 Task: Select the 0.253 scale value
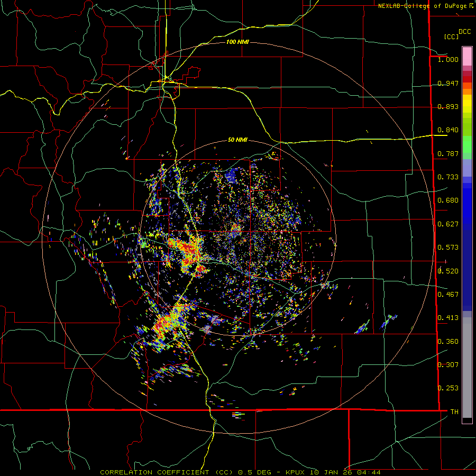click(x=448, y=388)
